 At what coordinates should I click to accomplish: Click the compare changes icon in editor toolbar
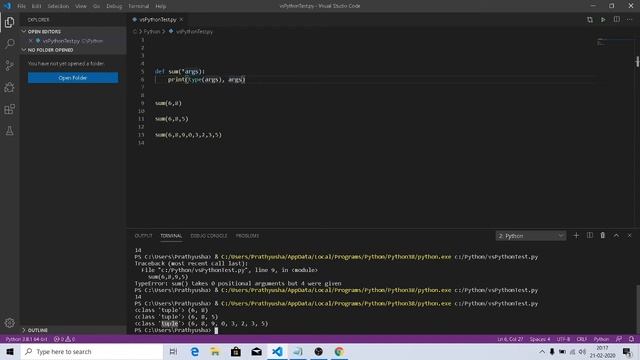[590, 20]
